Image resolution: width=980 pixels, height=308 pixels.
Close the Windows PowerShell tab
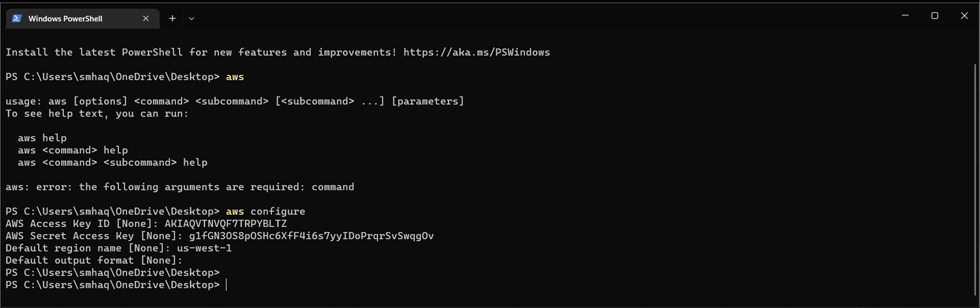146,19
